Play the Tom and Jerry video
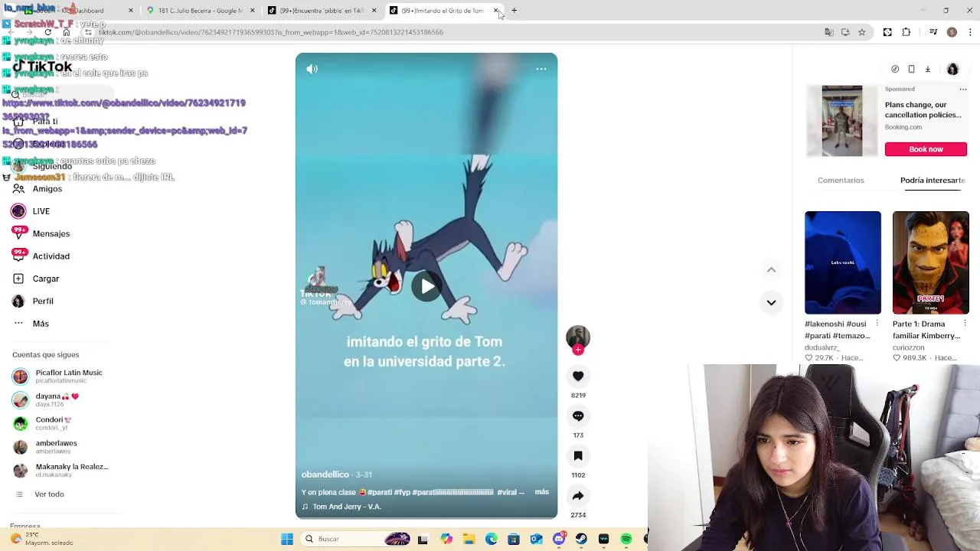 [426, 286]
